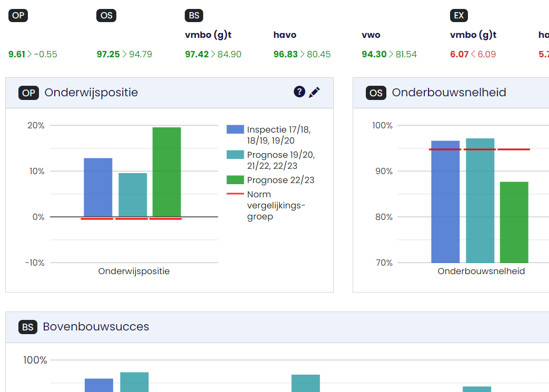Click the Bovenbouwsucces panel title
The image size is (549, 392).
[96, 327]
